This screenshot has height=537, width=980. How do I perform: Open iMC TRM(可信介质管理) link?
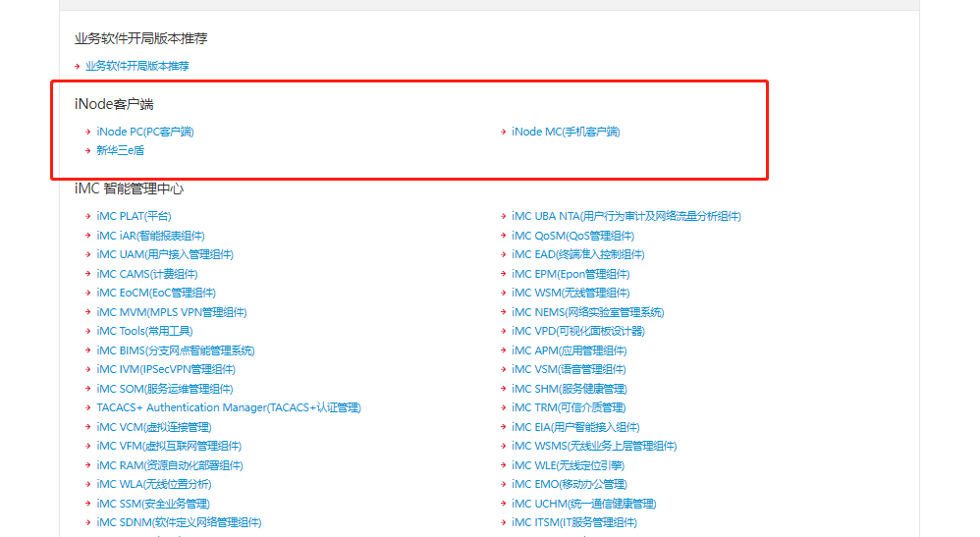coord(569,407)
